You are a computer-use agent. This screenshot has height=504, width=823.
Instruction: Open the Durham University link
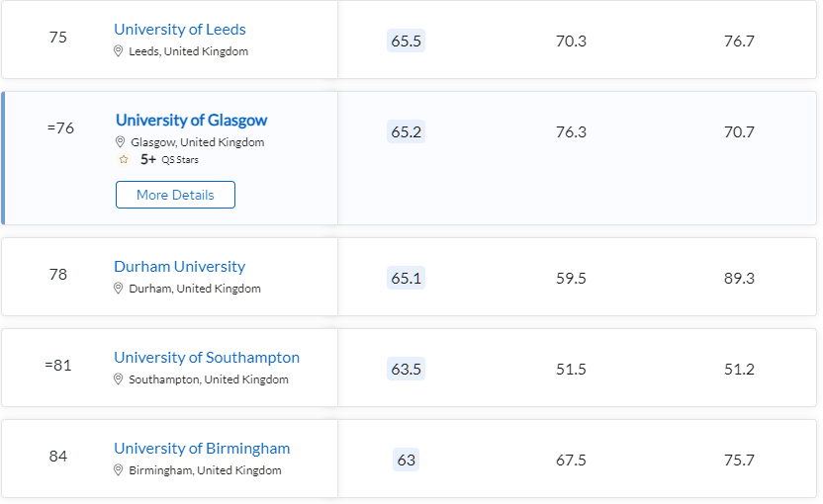(x=179, y=267)
